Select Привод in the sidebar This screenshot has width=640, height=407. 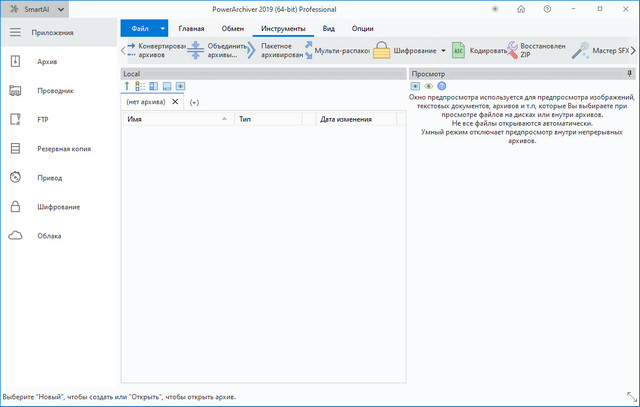tap(50, 177)
